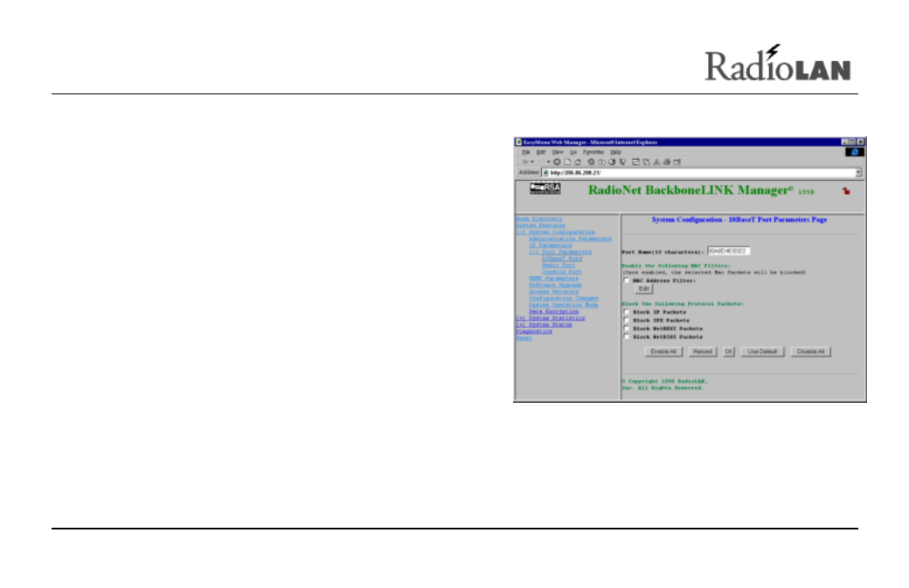Click the Enable All button

(663, 351)
